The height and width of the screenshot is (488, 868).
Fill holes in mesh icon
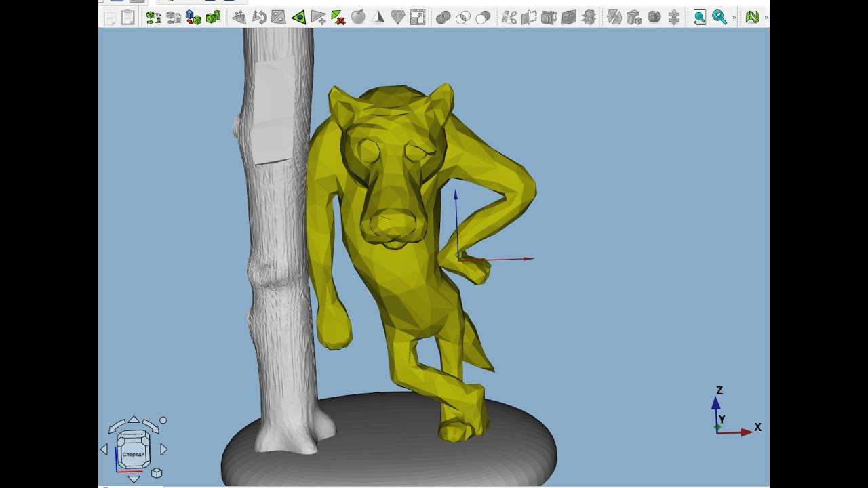(x=279, y=18)
